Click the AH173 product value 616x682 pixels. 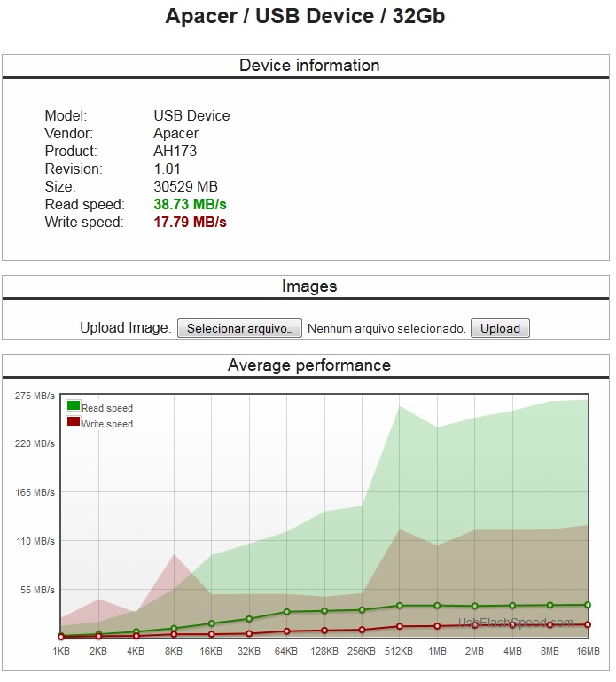pos(175,152)
